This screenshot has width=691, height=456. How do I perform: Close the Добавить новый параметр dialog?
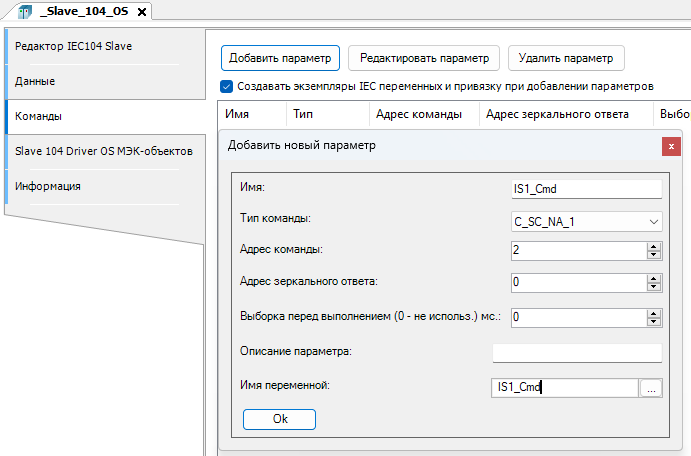click(x=671, y=146)
